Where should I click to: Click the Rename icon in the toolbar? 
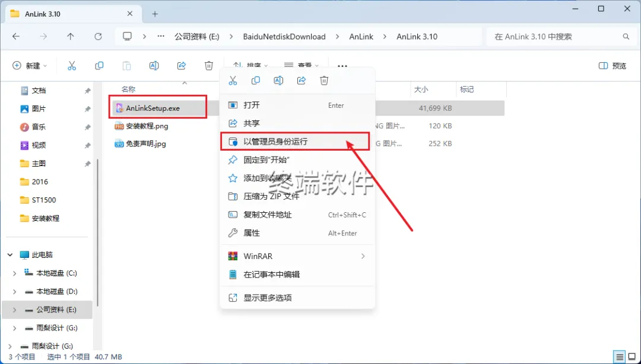[x=154, y=65]
